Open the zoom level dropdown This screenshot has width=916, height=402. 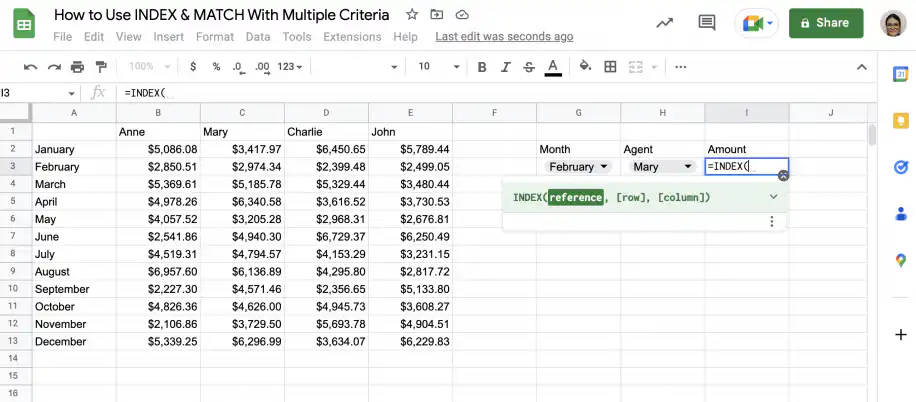coord(150,67)
